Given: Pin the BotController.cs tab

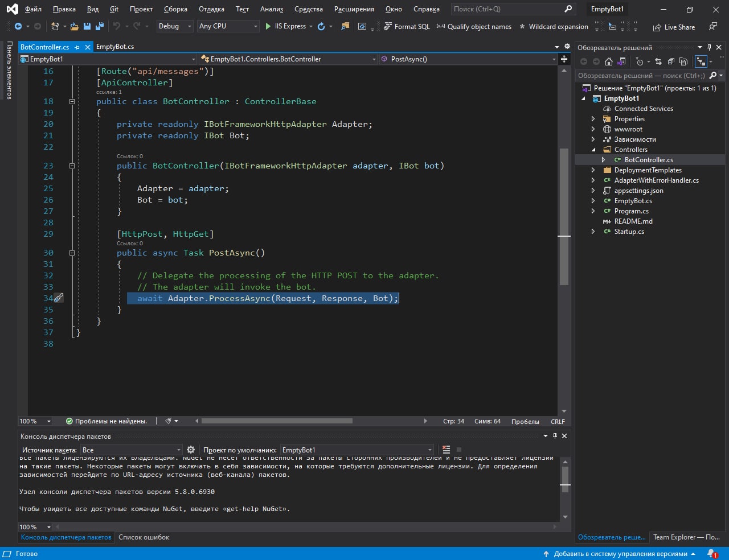Looking at the screenshot, I should point(77,47).
